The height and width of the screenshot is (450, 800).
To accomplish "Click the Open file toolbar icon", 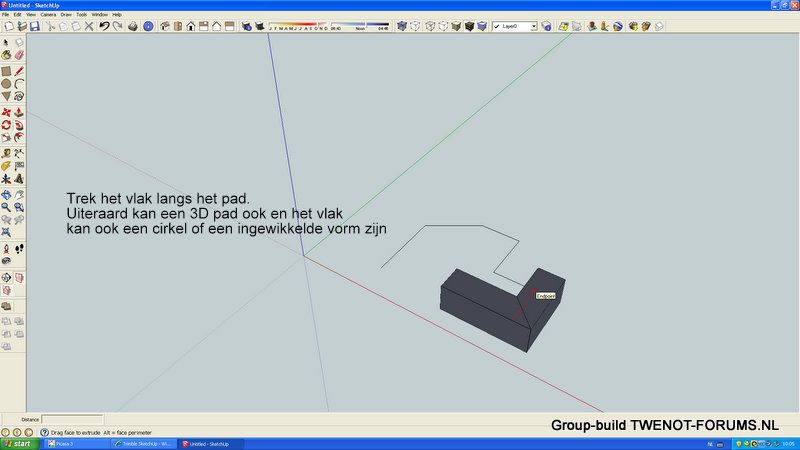I will click(x=21, y=26).
